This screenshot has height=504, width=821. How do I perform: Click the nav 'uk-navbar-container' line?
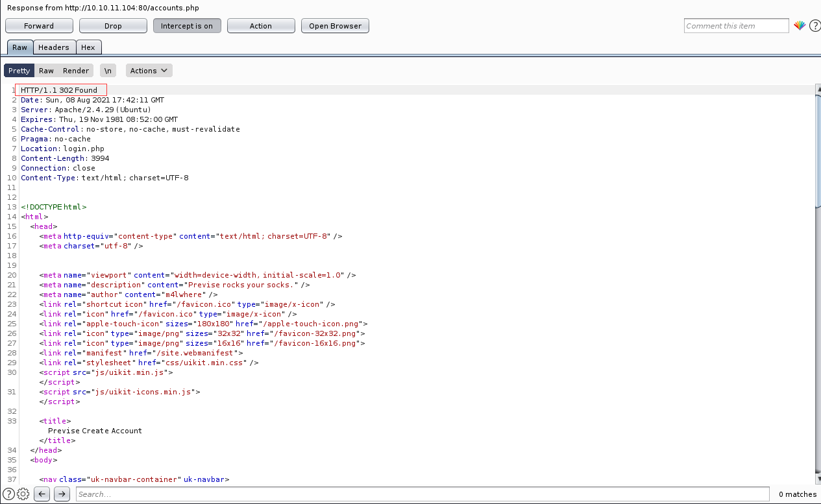(134, 479)
